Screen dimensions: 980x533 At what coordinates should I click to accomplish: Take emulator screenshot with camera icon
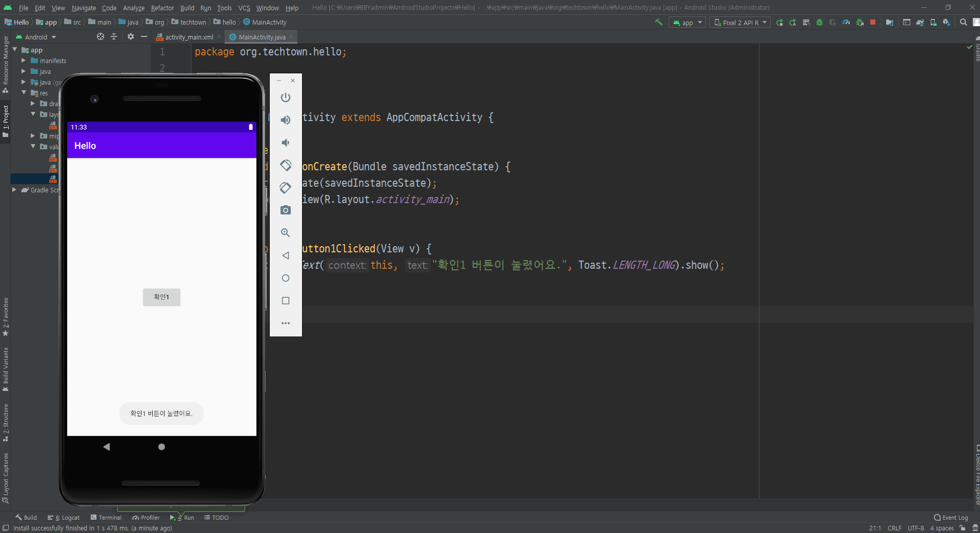coord(286,210)
